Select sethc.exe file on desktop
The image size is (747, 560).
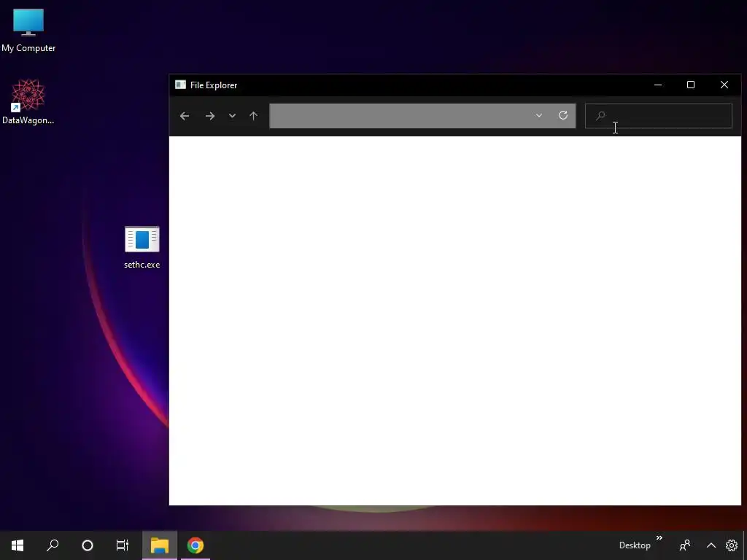pos(142,248)
